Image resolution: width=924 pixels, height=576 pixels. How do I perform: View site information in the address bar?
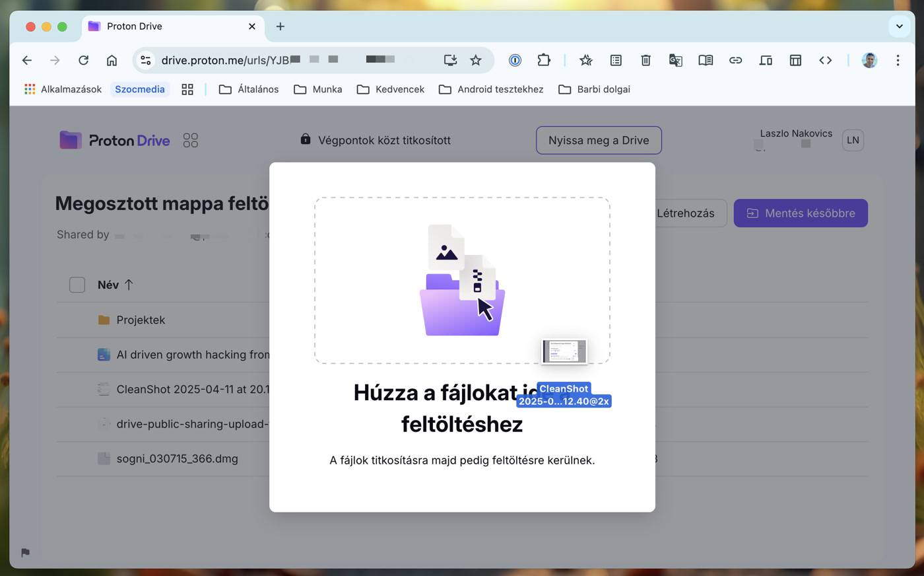pyautogui.click(x=146, y=60)
